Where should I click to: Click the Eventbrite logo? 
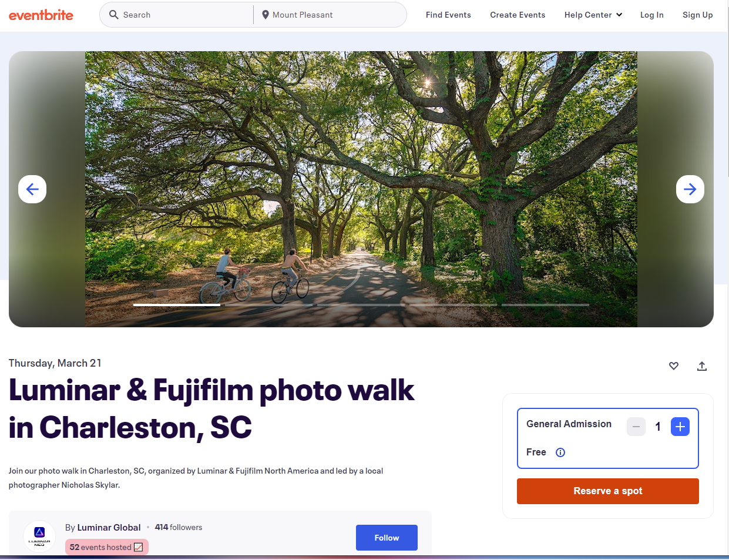pyautogui.click(x=41, y=15)
